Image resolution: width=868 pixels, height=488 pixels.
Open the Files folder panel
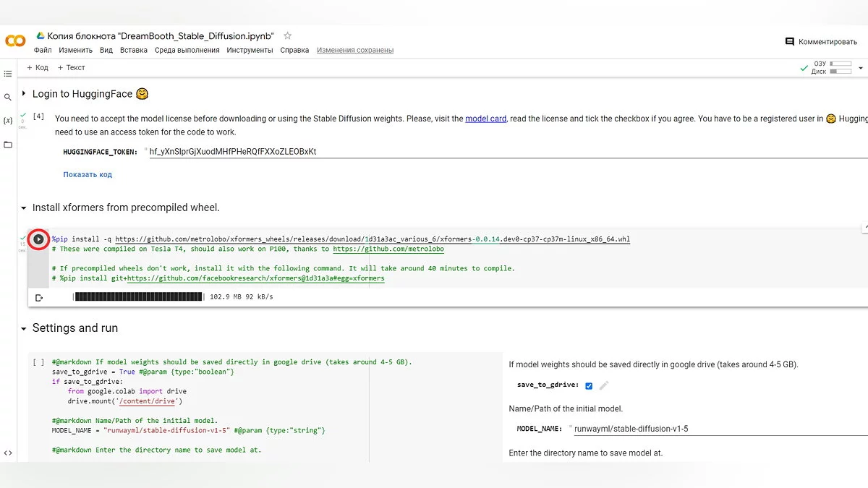coord(8,145)
